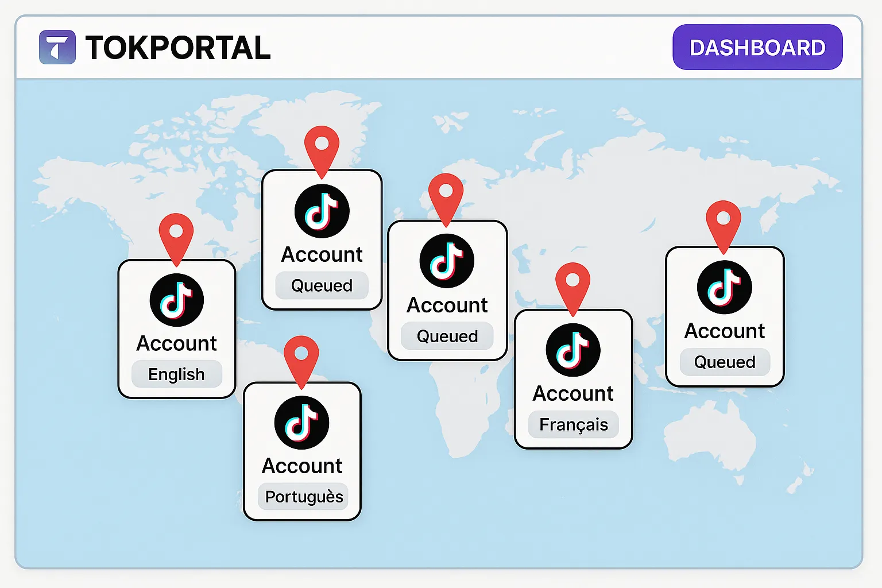The height and width of the screenshot is (588, 882).
Task: Select the red pin above the English account
Action: (176, 239)
